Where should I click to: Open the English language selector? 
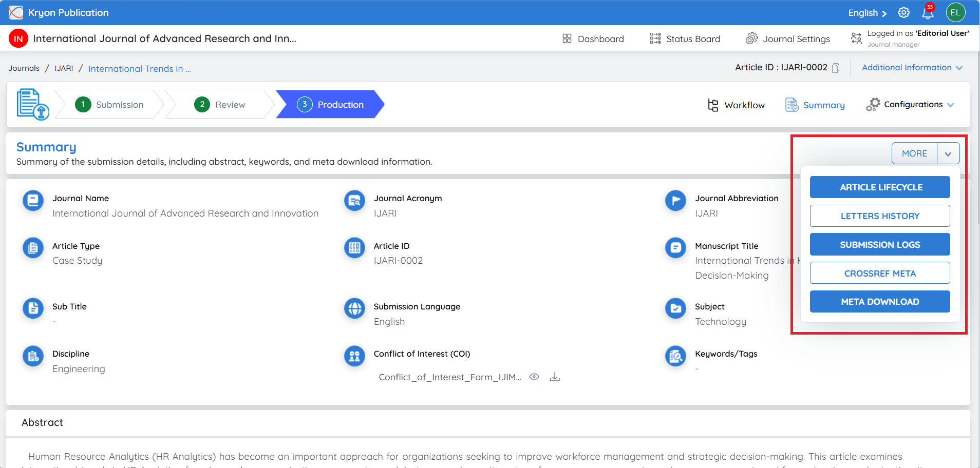[868, 13]
